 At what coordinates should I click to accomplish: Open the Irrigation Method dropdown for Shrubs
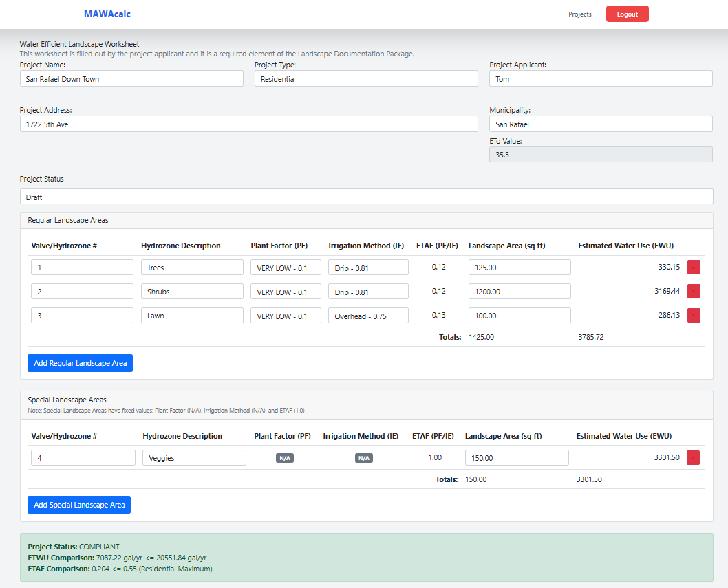point(368,291)
